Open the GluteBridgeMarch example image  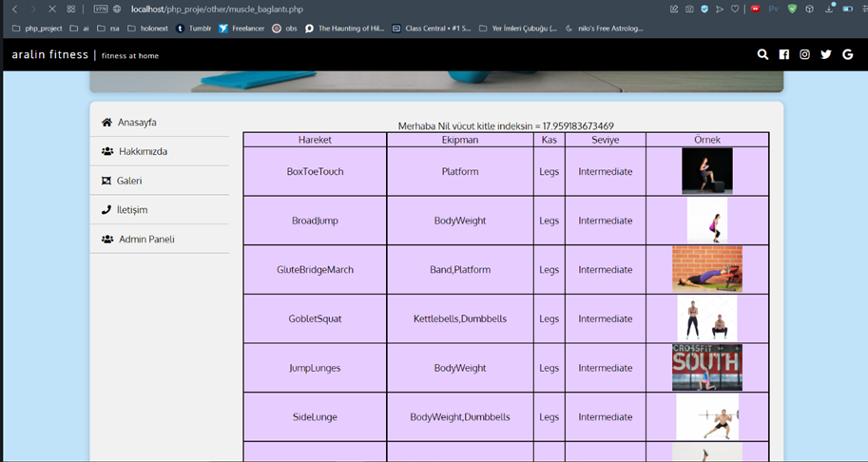(x=707, y=269)
